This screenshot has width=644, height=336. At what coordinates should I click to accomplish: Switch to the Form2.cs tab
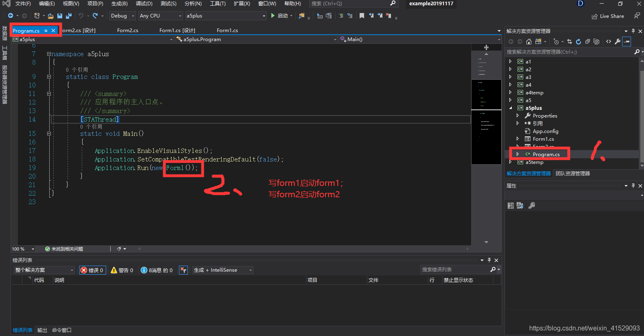[x=128, y=31]
